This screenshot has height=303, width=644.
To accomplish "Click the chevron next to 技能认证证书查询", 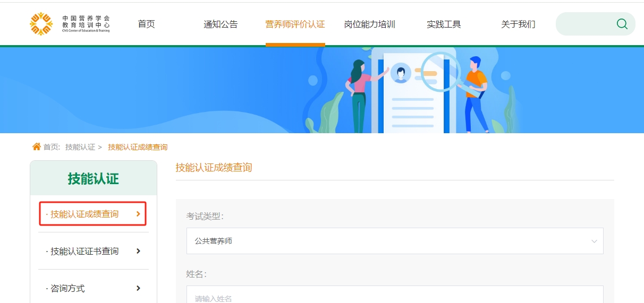I will (x=138, y=251).
